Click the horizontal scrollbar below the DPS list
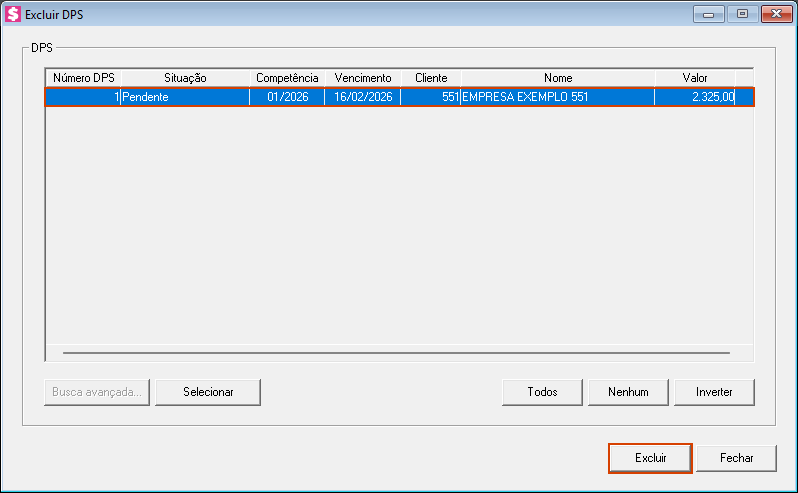 coord(396,353)
